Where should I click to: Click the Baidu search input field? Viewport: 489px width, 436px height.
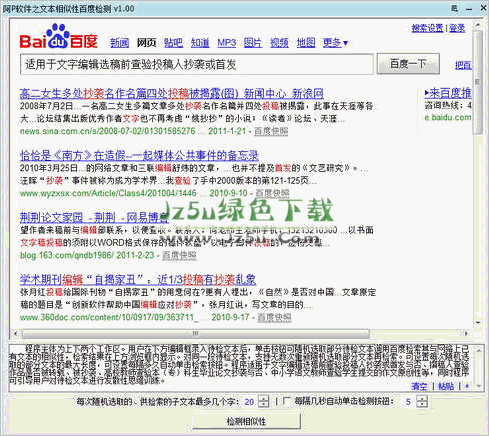[197, 64]
